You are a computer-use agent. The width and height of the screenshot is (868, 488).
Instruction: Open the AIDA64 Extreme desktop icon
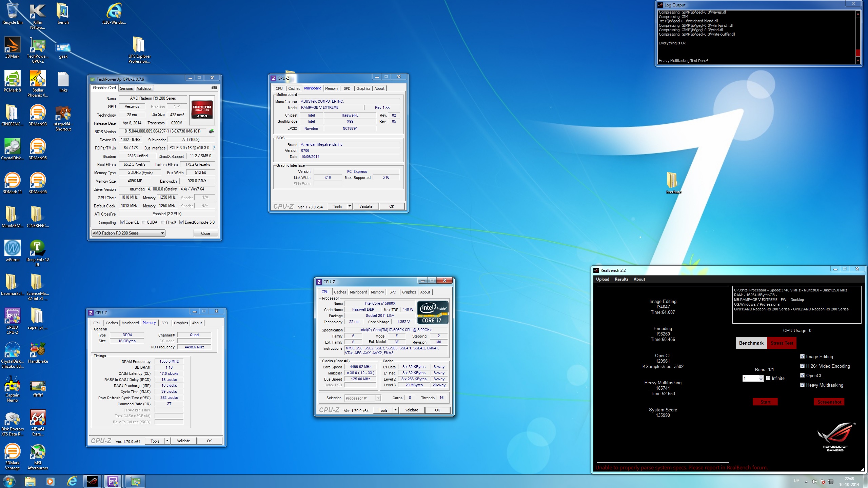(38, 423)
